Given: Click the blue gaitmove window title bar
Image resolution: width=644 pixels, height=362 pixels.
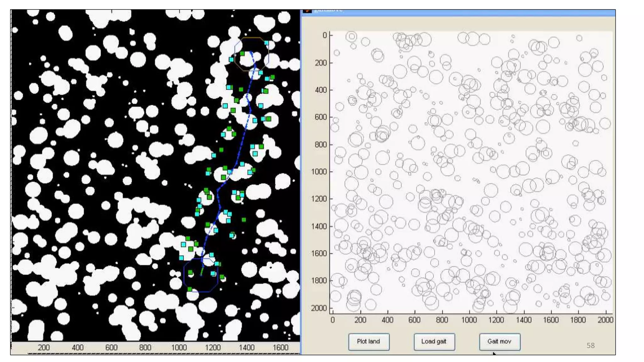Looking at the screenshot, I should click(456, 13).
